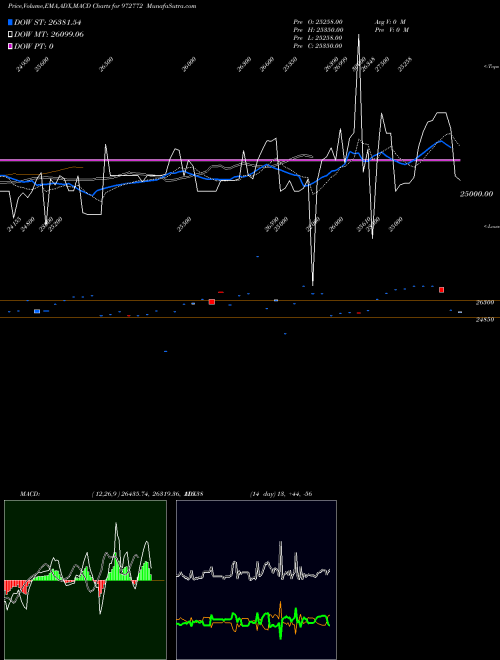This screenshot has height=660, width=500.
Task: Open the dark blue ADX indicator panel
Action: pos(256,580)
